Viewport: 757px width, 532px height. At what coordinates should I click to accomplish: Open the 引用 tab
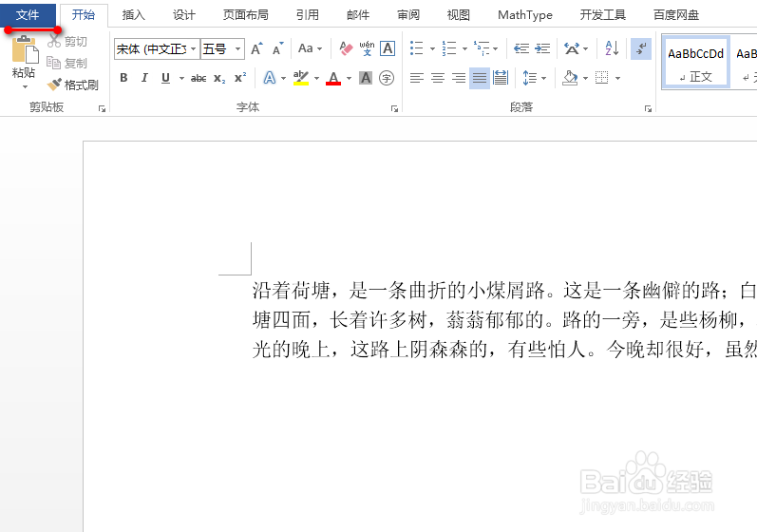coord(308,15)
